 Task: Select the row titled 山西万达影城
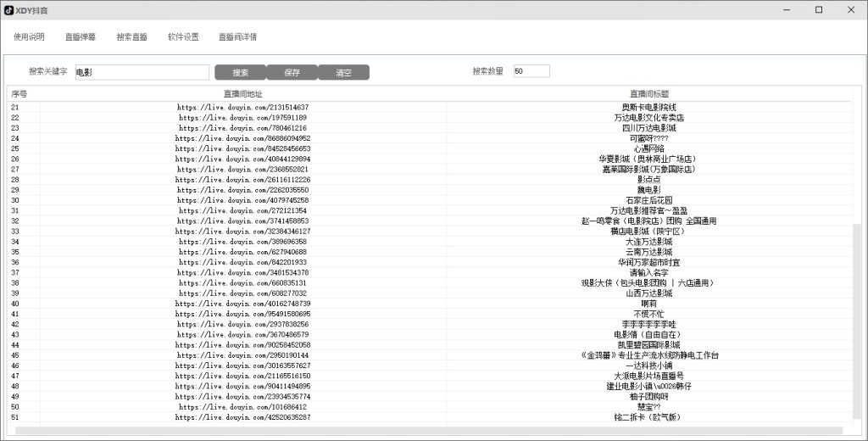(x=648, y=293)
